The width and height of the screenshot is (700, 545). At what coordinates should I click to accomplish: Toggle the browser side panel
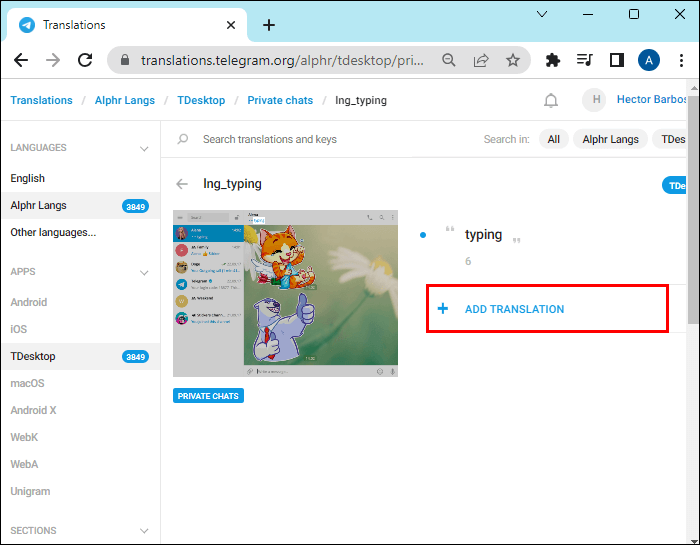617,60
